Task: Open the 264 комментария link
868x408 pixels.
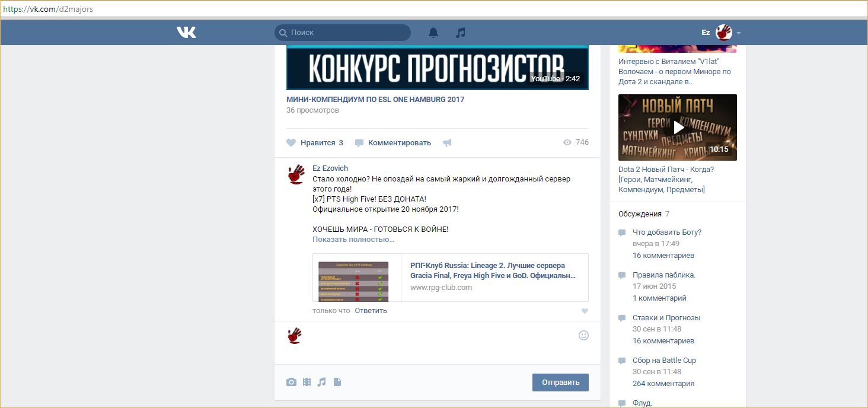Action: (x=663, y=384)
